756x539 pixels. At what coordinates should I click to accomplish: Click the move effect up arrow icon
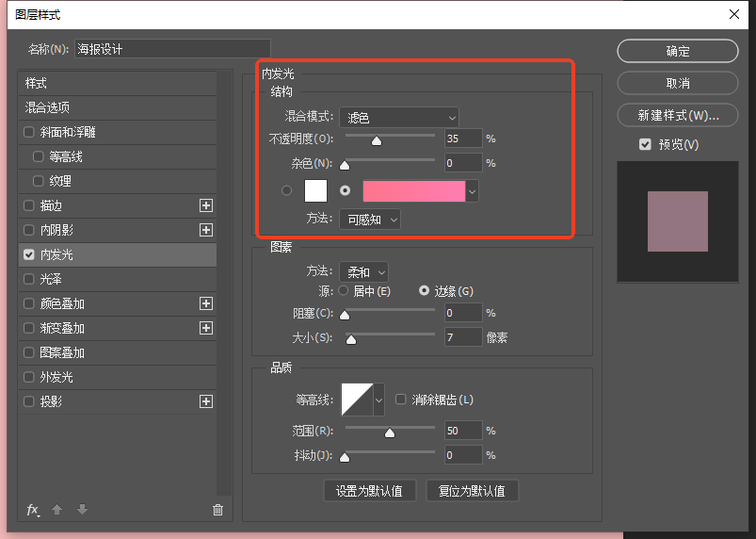(x=56, y=510)
